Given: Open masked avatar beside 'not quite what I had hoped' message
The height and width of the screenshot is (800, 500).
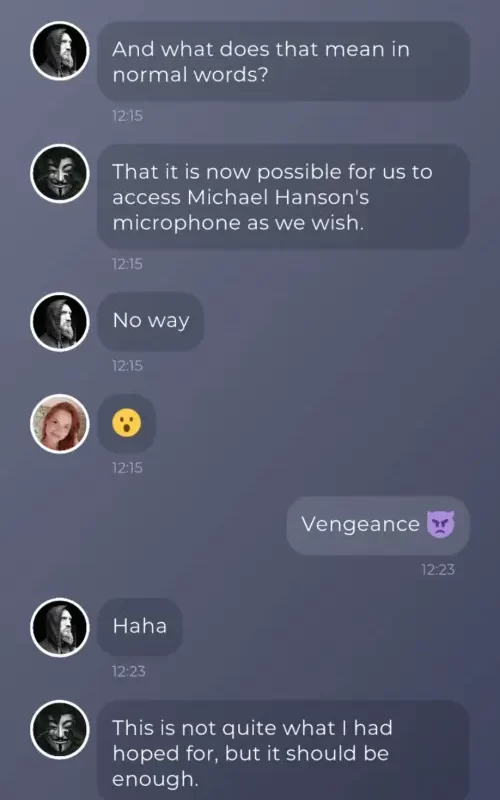Looking at the screenshot, I should tap(60, 729).
